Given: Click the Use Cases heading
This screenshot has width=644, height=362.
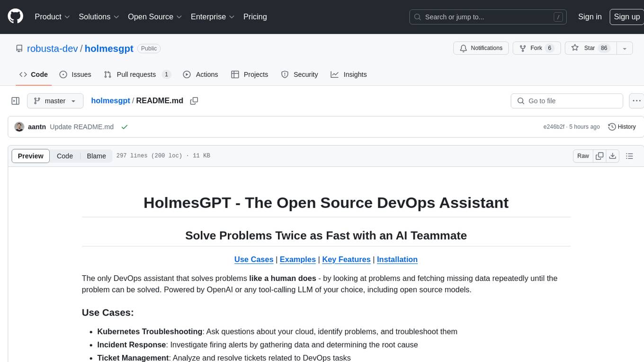Looking at the screenshot, I should click(x=108, y=313).
